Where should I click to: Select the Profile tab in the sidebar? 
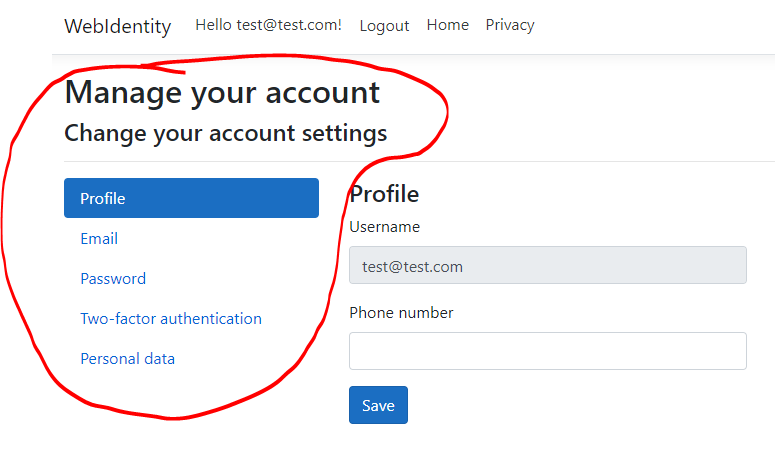coord(191,198)
